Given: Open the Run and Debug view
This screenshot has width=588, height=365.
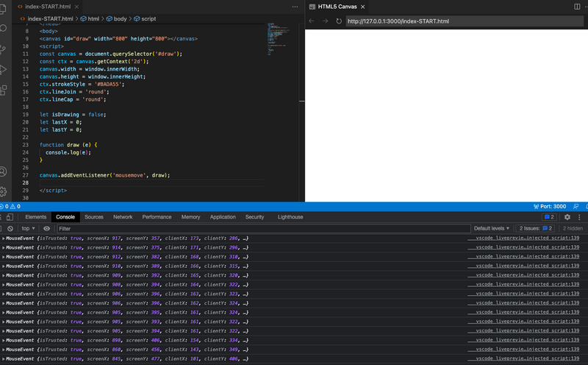Looking at the screenshot, I should (x=4, y=69).
